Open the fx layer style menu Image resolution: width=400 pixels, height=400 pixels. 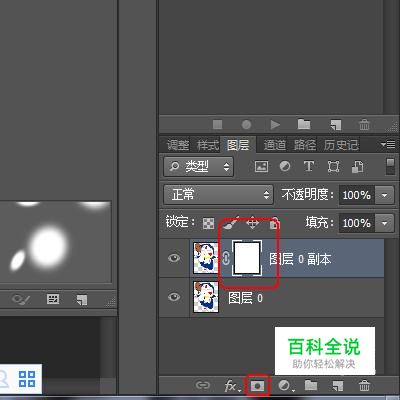pos(232,386)
